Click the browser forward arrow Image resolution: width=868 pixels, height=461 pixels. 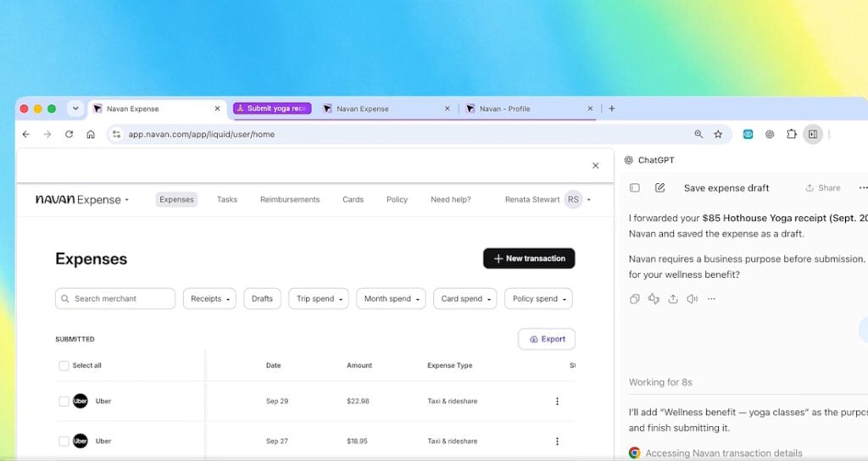point(47,134)
